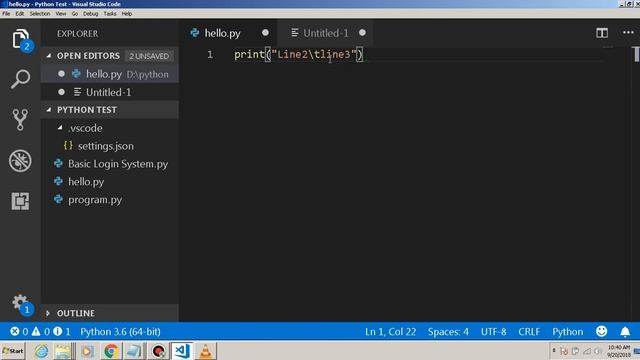Click info count icon in status bar
The width and height of the screenshot is (640, 360).
58,331
